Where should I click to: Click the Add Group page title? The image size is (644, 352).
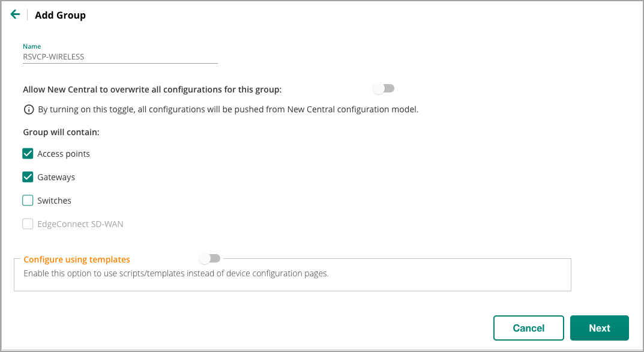(61, 15)
